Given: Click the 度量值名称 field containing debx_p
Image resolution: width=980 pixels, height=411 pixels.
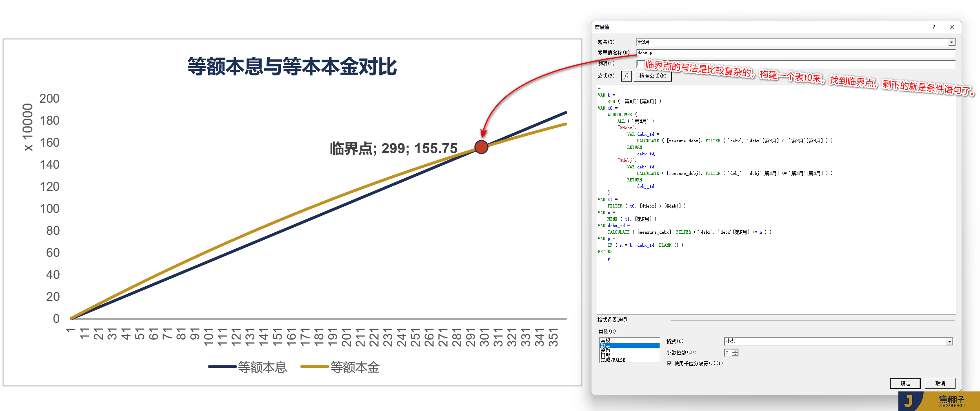Looking at the screenshot, I should [796, 53].
